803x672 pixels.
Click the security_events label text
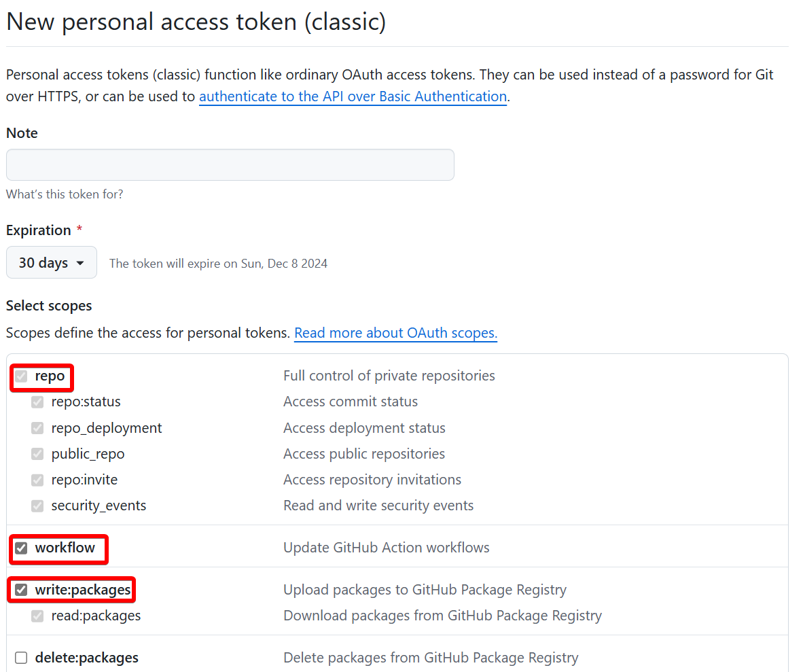(x=99, y=506)
